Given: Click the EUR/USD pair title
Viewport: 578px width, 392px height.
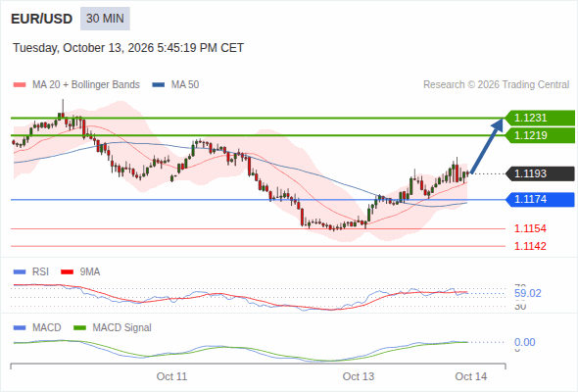Looking at the screenshot, I should click(42, 19).
